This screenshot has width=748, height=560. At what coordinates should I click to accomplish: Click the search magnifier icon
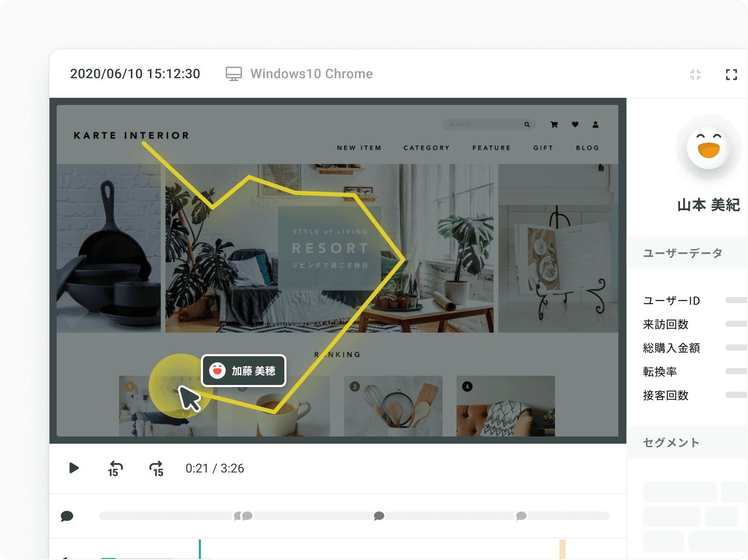(527, 125)
